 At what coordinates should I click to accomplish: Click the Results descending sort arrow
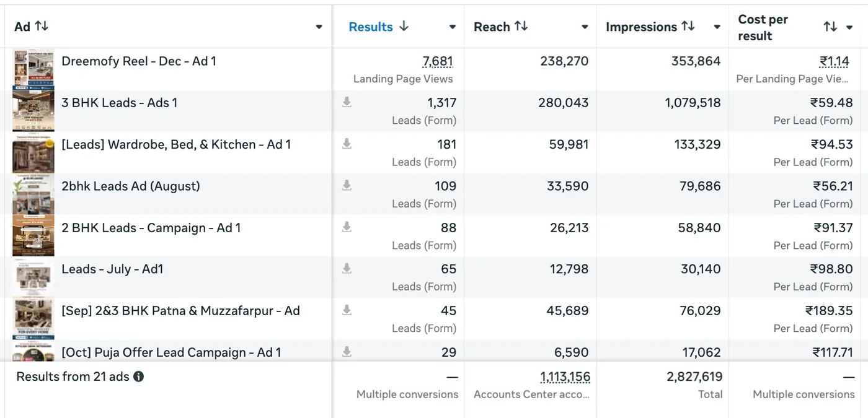coord(404,26)
